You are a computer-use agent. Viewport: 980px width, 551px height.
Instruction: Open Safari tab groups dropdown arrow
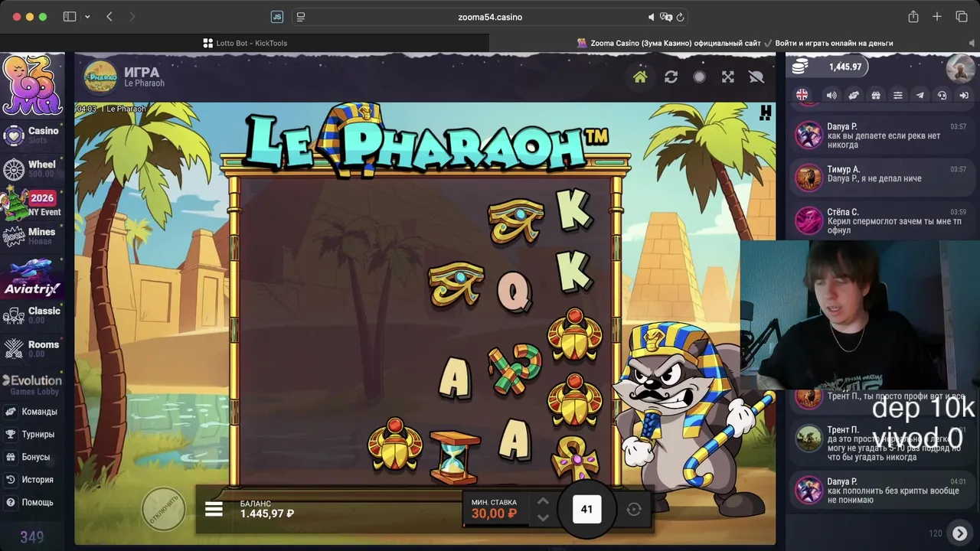[87, 17]
